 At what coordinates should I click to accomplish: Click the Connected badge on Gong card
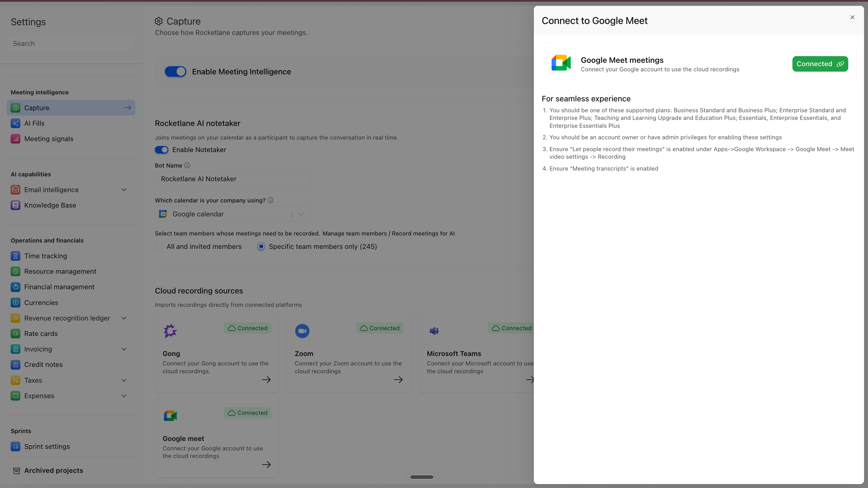point(248,328)
